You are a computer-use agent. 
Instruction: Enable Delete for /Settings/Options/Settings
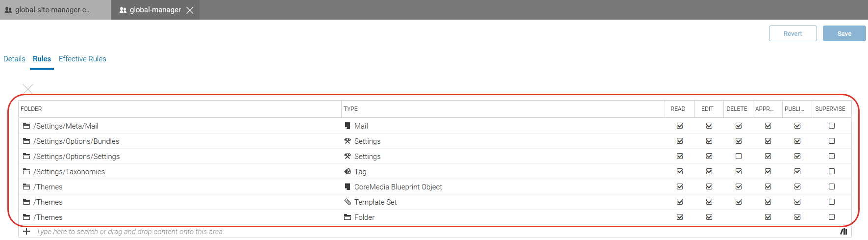point(739,156)
